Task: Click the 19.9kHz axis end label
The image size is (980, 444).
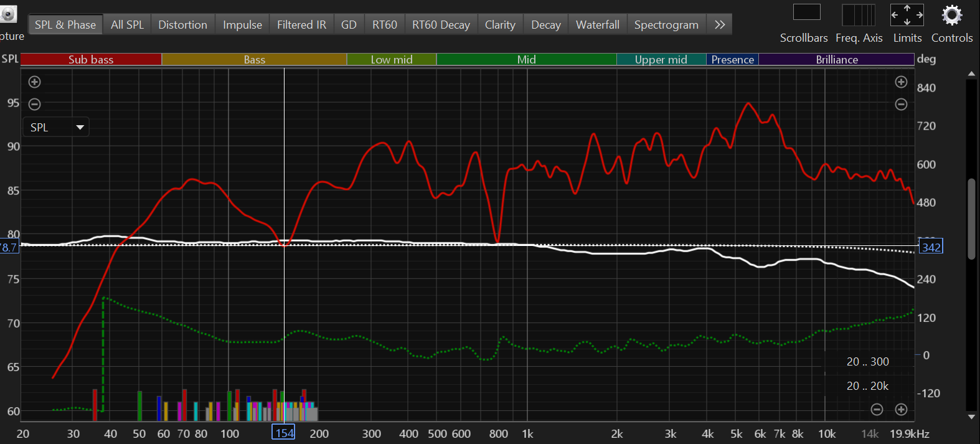Action: [909, 434]
